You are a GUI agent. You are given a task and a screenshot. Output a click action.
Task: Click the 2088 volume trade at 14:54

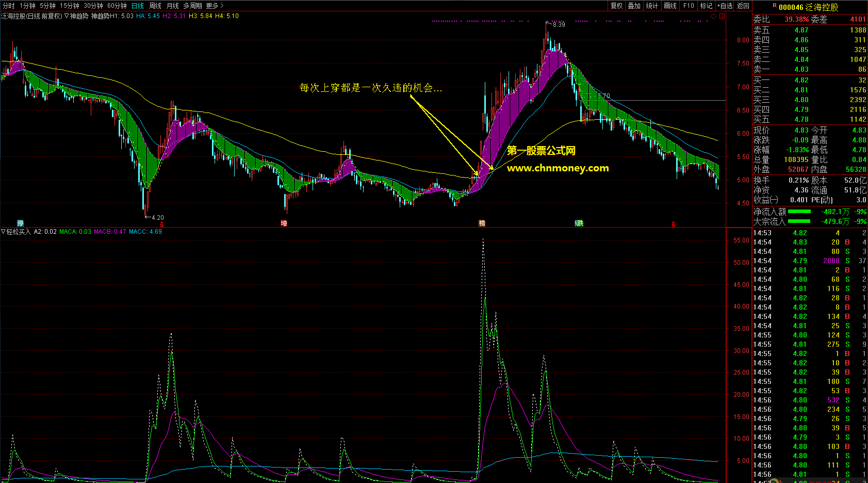[x=831, y=261]
